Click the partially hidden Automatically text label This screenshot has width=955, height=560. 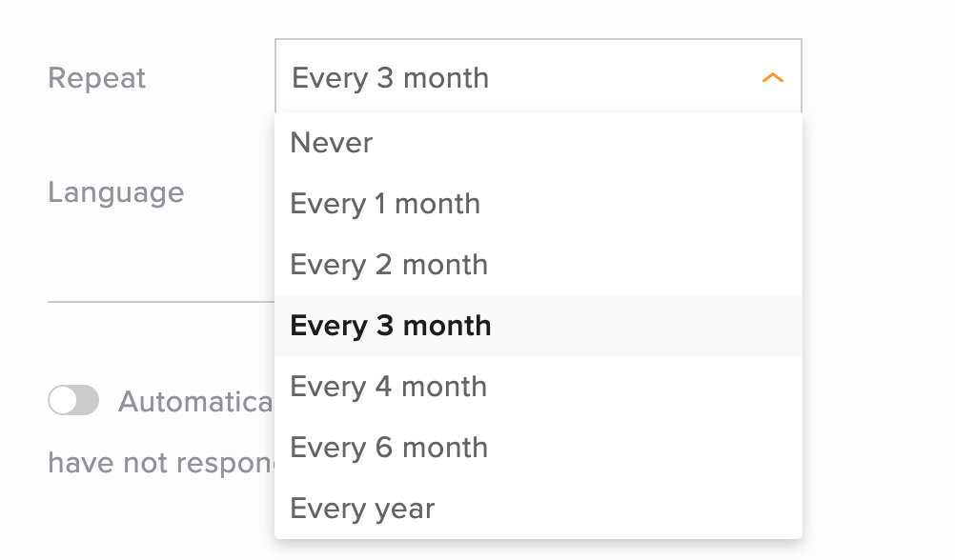tap(195, 402)
